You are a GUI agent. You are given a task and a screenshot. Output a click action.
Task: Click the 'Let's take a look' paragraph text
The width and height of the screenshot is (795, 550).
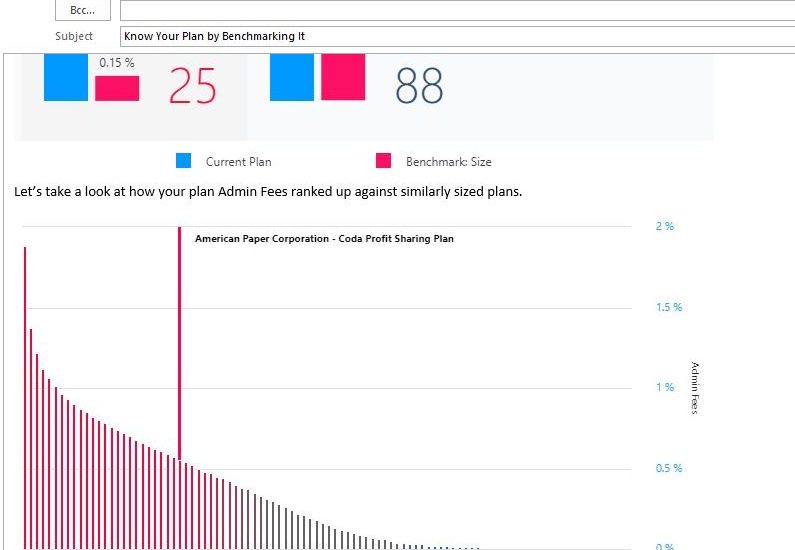click(x=267, y=192)
